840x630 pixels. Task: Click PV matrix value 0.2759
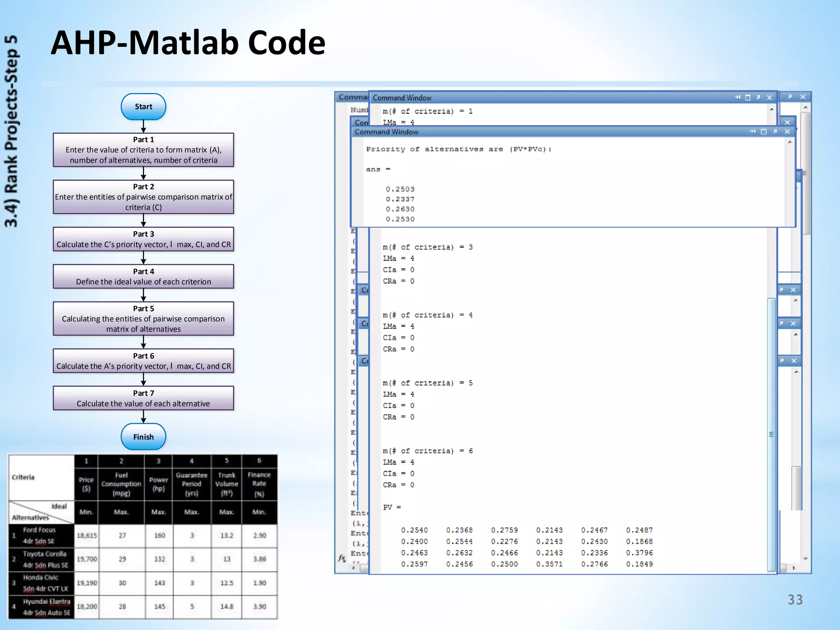pos(504,530)
